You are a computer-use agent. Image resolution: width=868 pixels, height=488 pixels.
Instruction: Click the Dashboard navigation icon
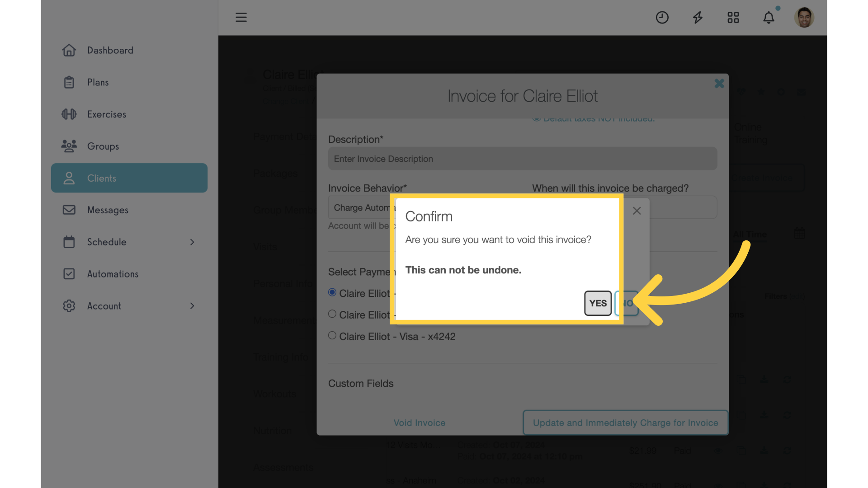point(70,50)
